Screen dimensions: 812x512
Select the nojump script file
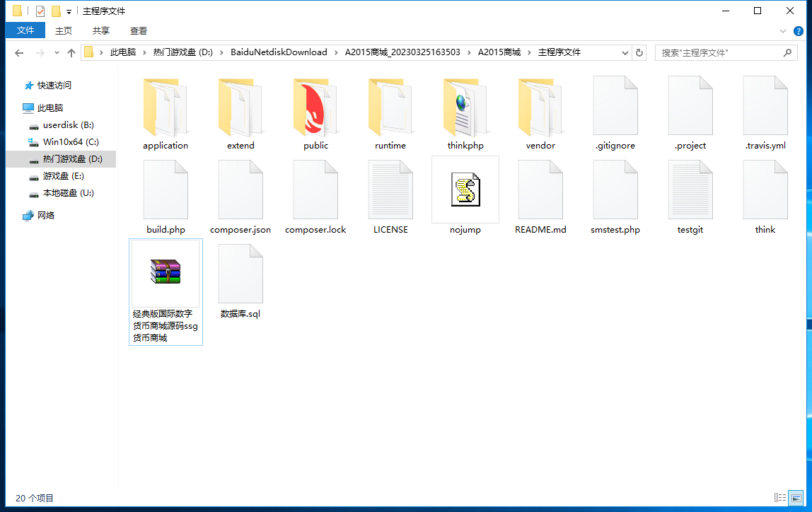tap(465, 190)
